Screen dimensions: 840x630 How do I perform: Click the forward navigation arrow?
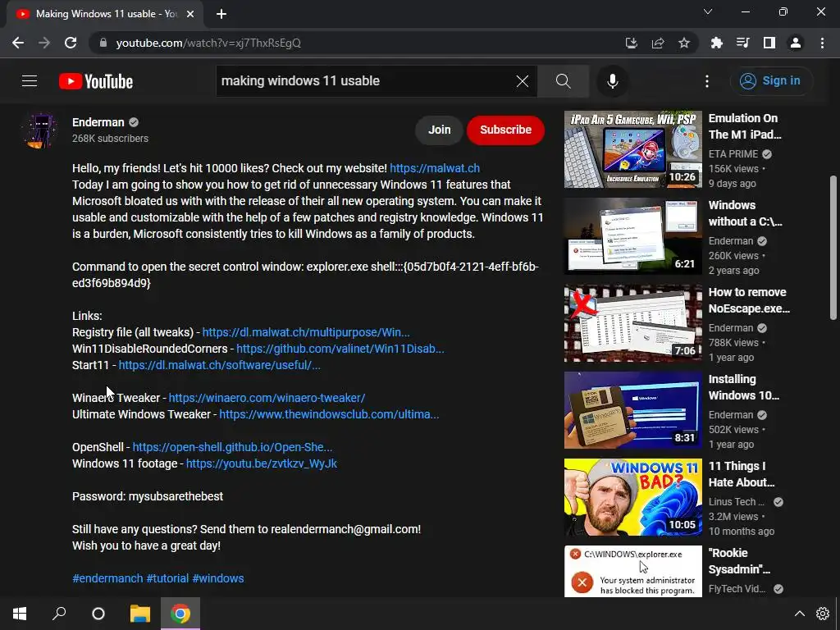point(44,43)
